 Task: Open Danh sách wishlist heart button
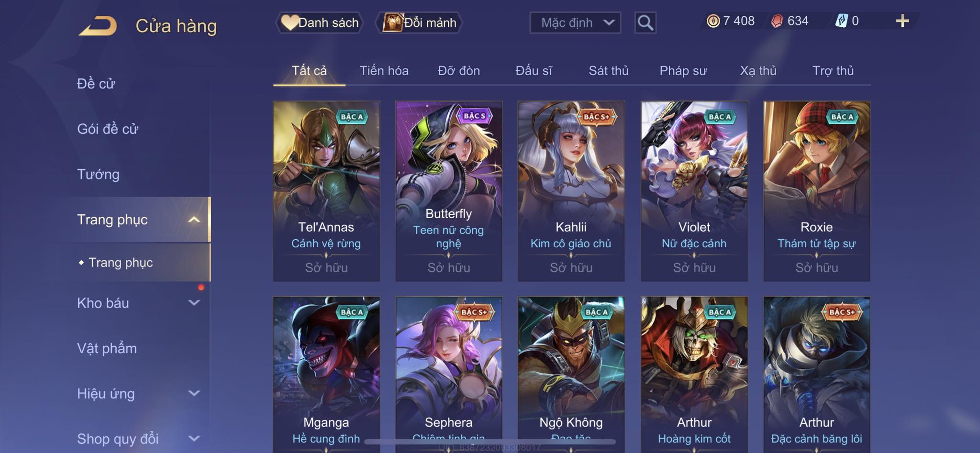[319, 22]
